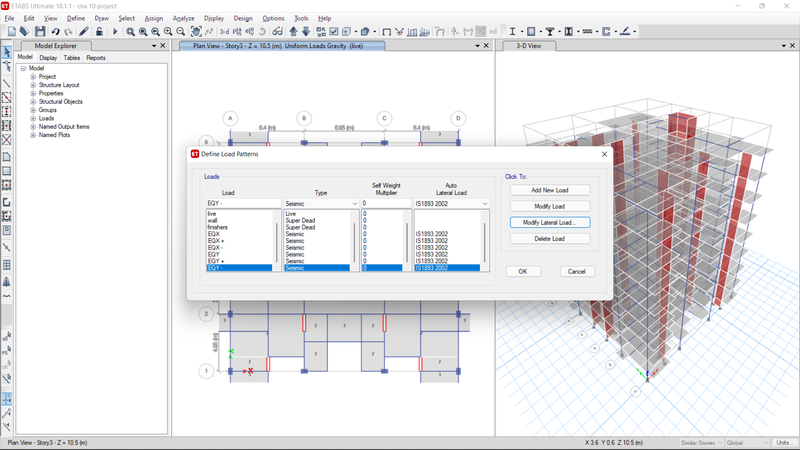Click the New Model toolbar icon
Image resolution: width=800 pixels, height=450 pixels.
[x=12, y=32]
